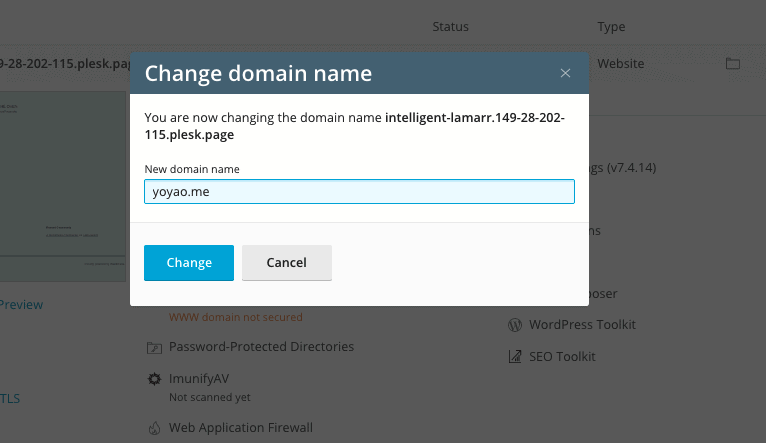Click the website preview thumbnail

click(x=63, y=186)
